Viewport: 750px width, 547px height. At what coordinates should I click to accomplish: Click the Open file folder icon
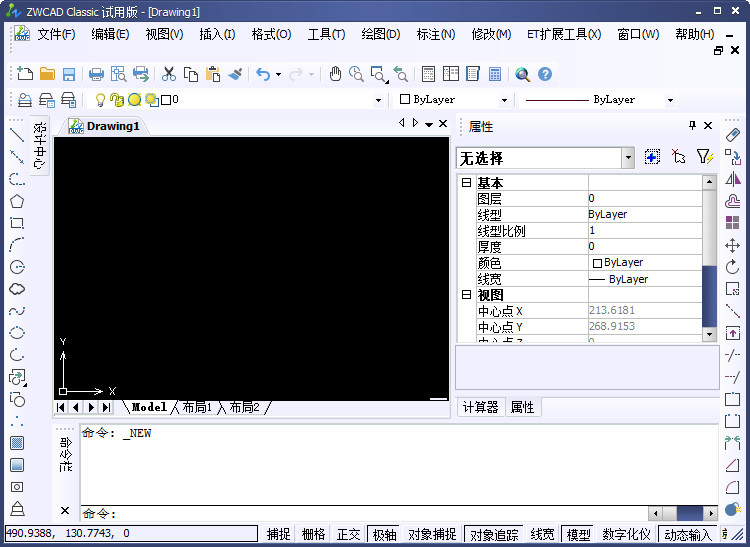point(47,74)
